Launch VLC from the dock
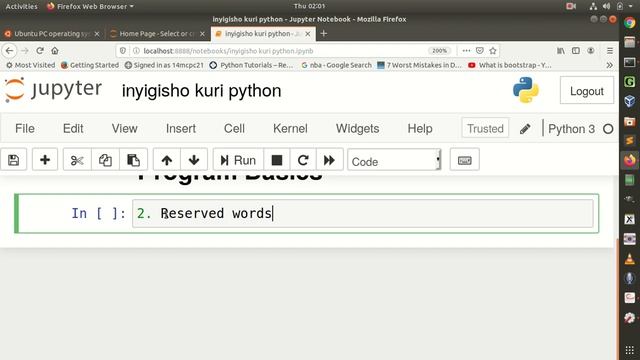The height and width of the screenshot is (360, 640). click(x=629, y=258)
